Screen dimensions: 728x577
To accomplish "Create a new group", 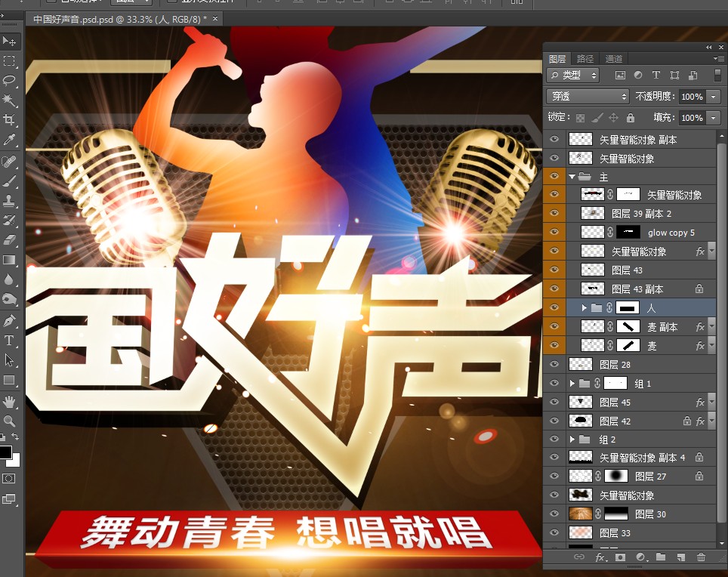I will pyautogui.click(x=661, y=557).
